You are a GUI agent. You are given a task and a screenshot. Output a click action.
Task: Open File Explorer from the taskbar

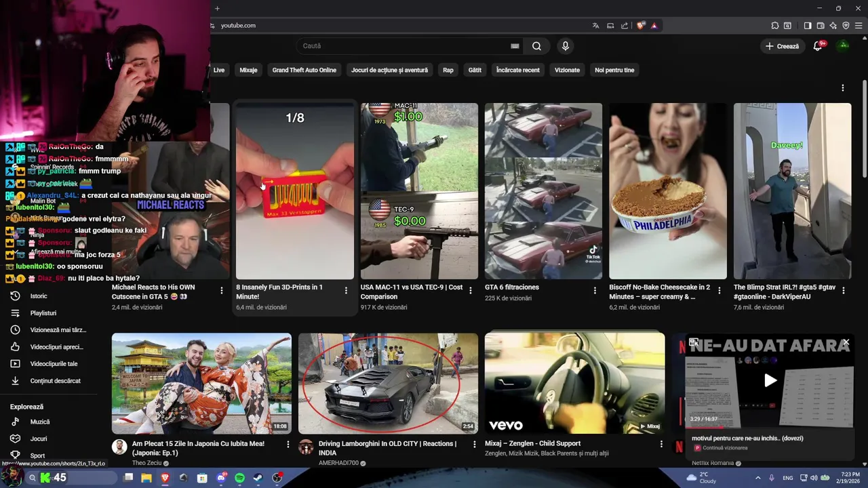[x=146, y=478]
